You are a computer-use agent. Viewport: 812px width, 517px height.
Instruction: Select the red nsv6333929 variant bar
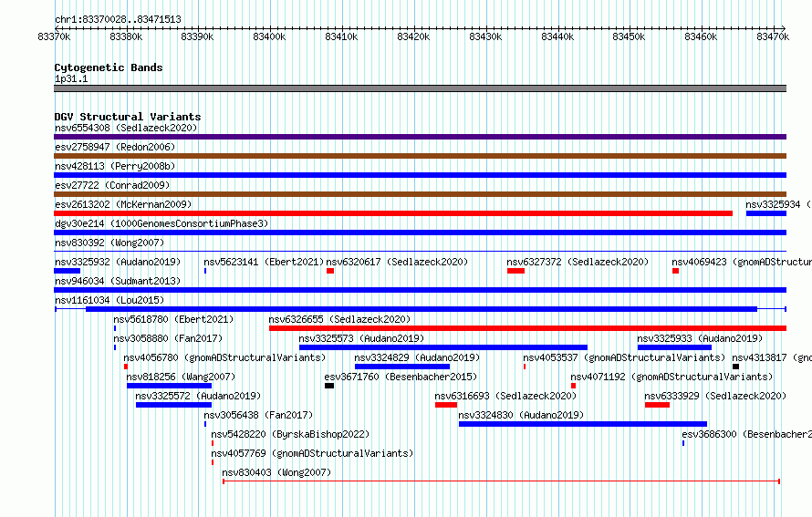(x=657, y=405)
